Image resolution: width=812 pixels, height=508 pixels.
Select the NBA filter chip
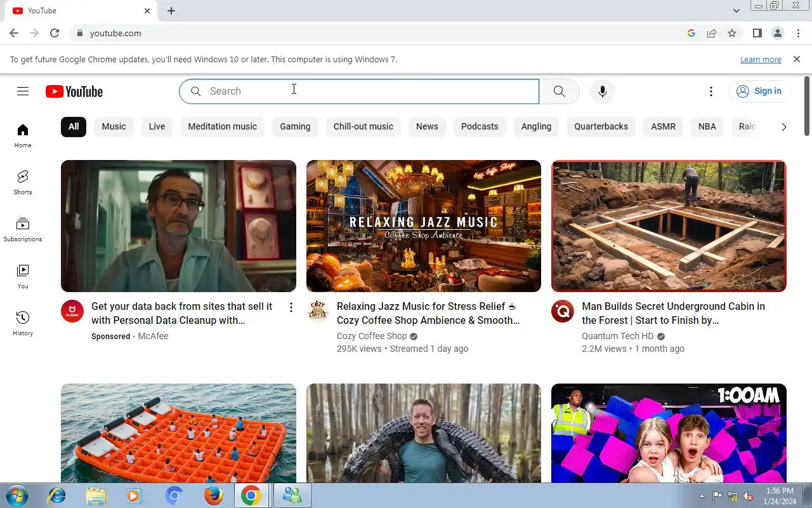[707, 126]
